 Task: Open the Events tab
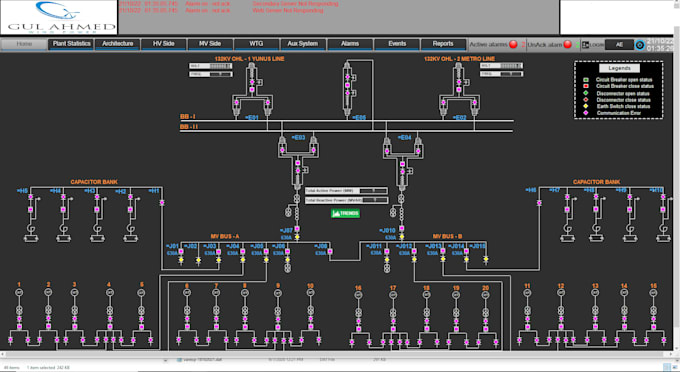pos(397,44)
